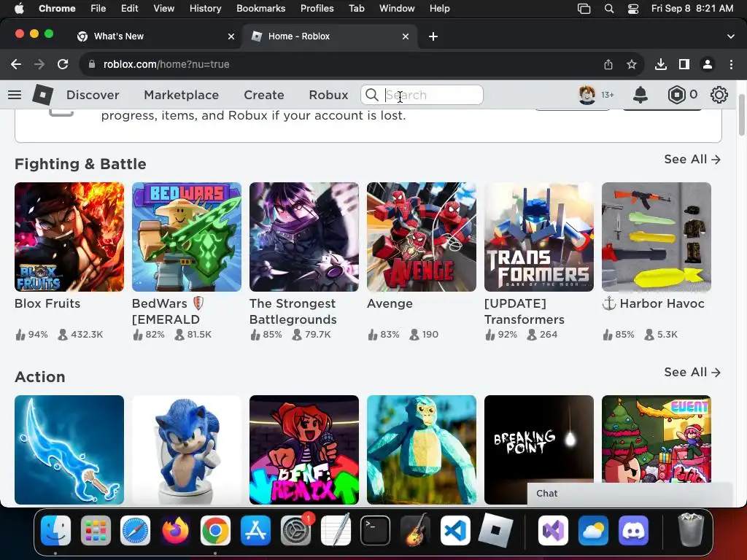Open the blue gorilla game thumbnail
The height and width of the screenshot is (560, 747).
pyautogui.click(x=421, y=449)
